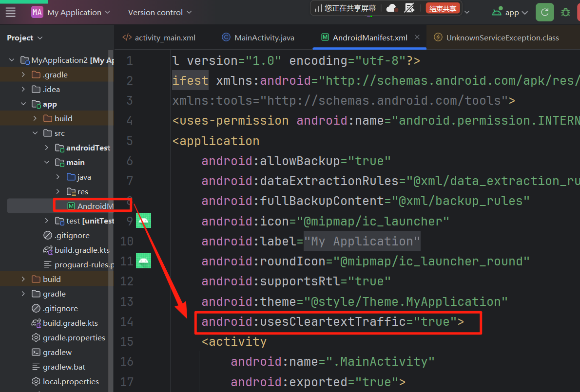Expand the test [unitTest] chevron
Image resolution: width=580 pixels, height=392 pixels.
tap(47, 221)
